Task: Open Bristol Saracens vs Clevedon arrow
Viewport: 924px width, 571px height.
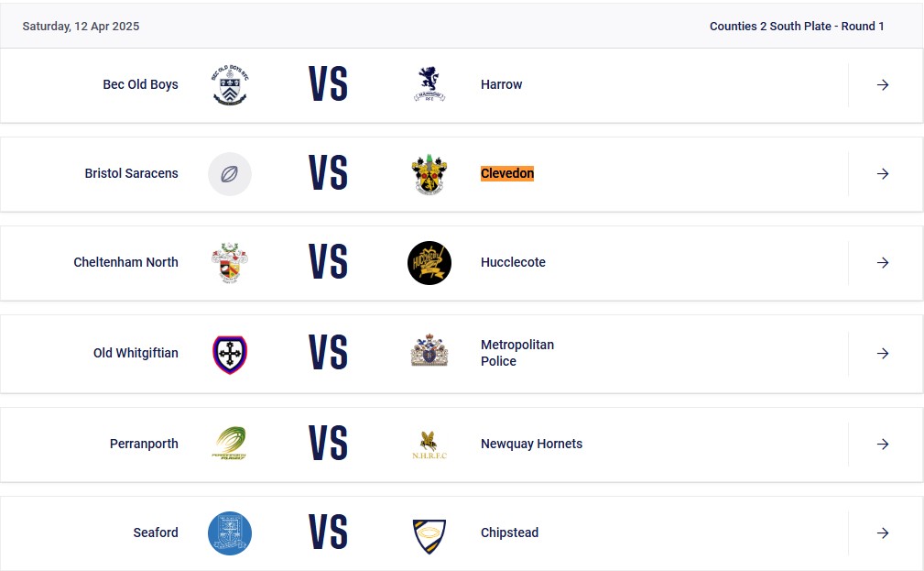Action: pos(883,173)
